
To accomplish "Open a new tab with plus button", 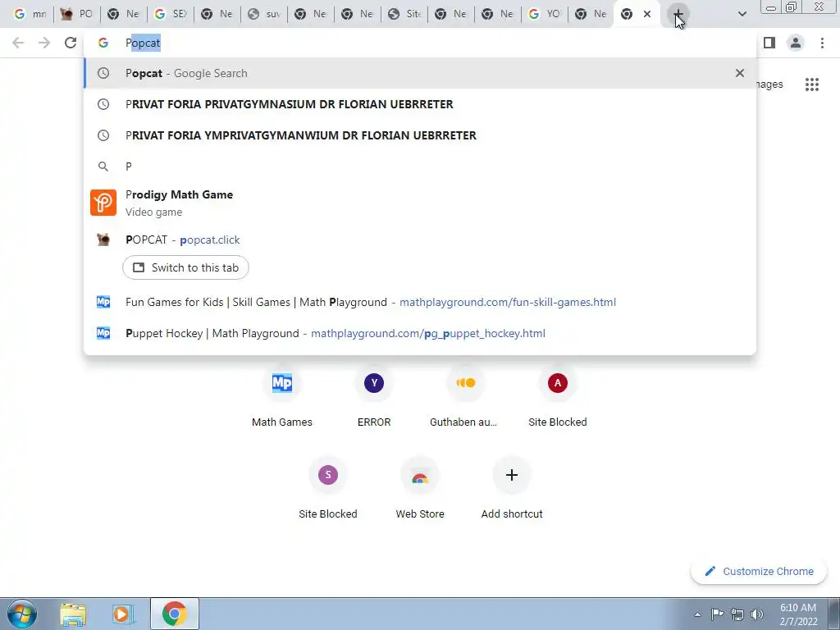I will tap(678, 15).
